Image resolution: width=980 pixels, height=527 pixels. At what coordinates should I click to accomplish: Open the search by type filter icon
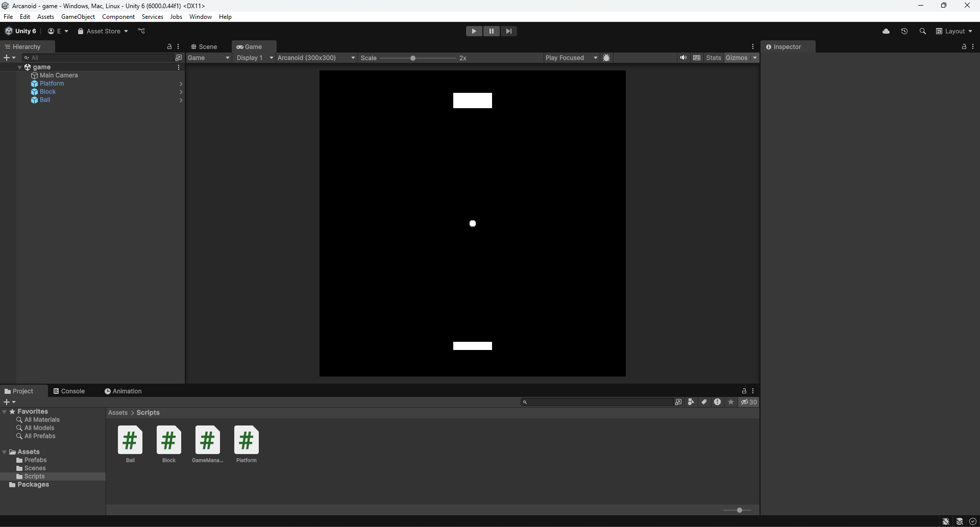point(691,402)
